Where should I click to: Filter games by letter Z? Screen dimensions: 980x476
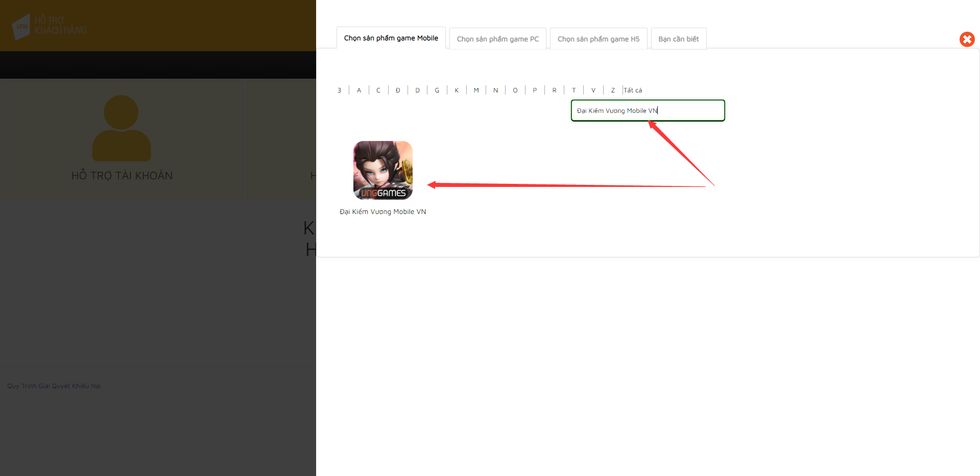pos(613,90)
